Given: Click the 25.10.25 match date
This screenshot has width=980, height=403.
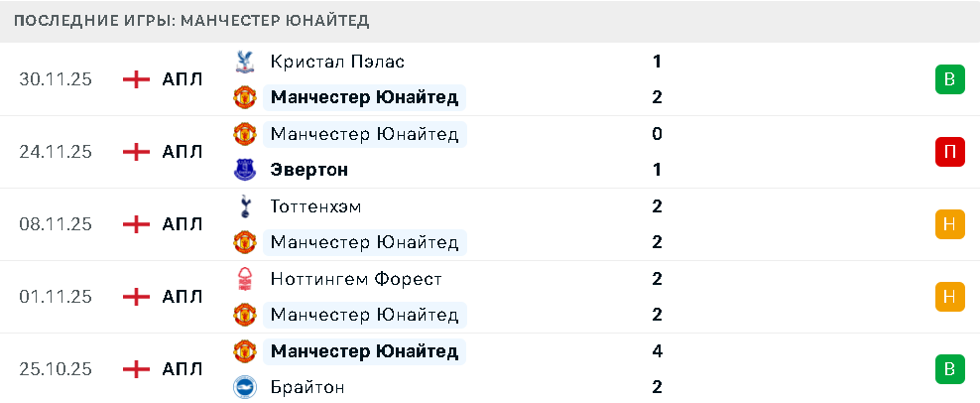Looking at the screenshot, I should 56,369.
